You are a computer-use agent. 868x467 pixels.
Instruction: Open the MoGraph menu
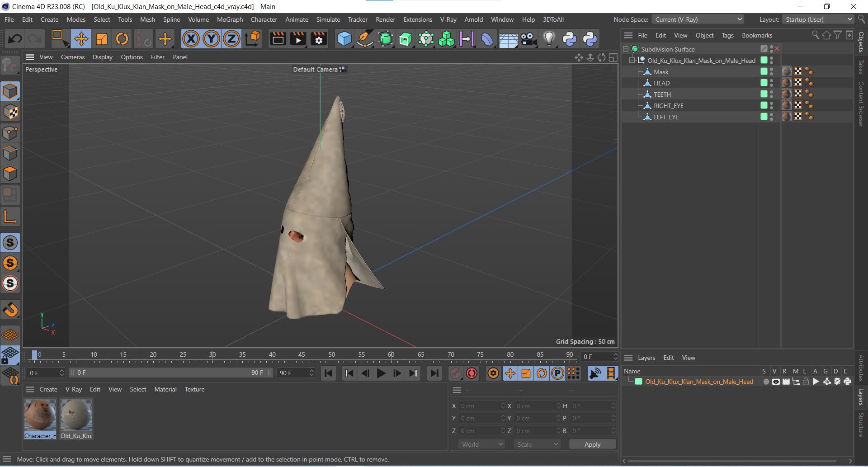point(230,19)
